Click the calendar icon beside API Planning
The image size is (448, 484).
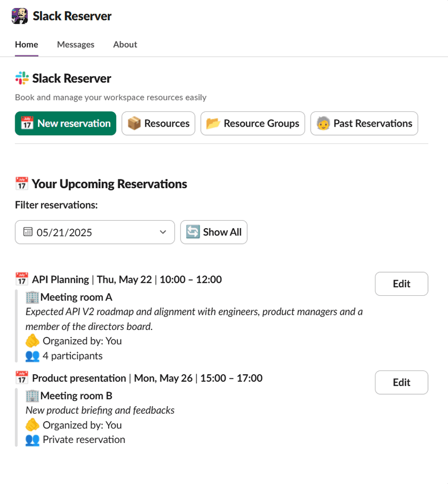point(22,279)
